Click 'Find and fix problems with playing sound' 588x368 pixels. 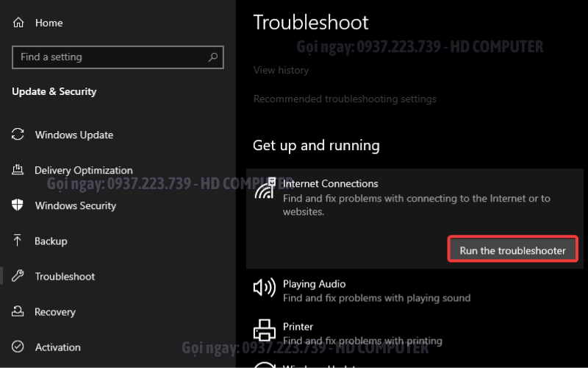[x=376, y=298]
